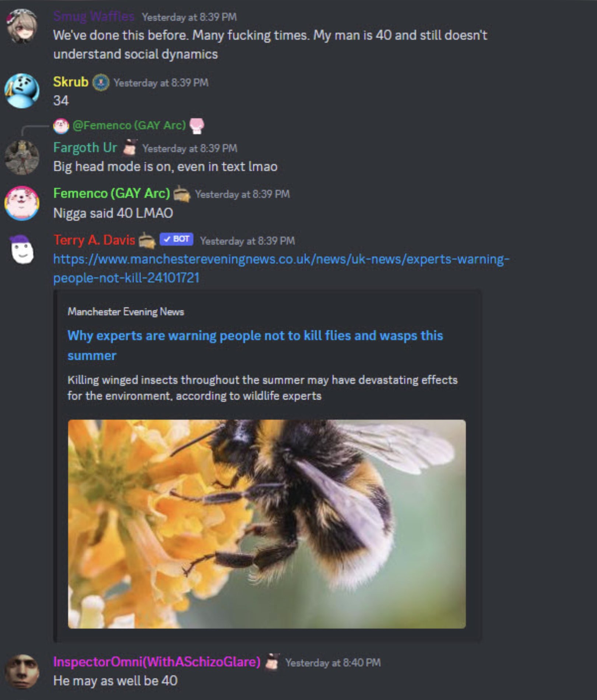Click small pink icon after reply mention
597x700 pixels.
[197, 126]
